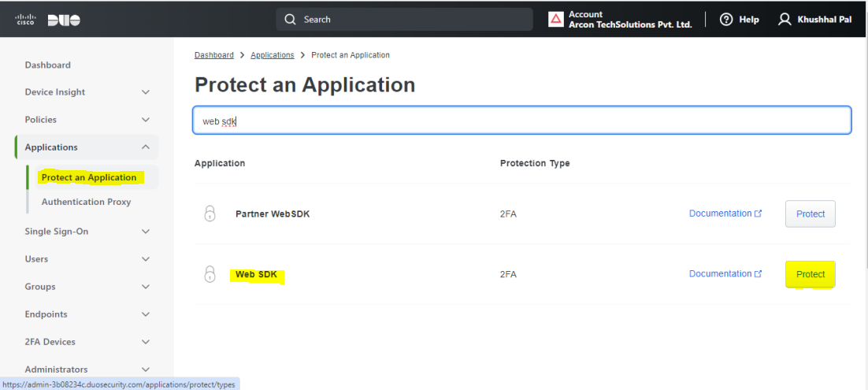The image size is (868, 390).
Task: Click 2FA value in Web SDK row
Action: pos(508,274)
